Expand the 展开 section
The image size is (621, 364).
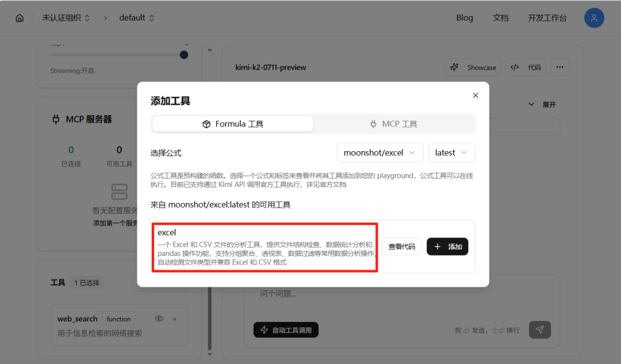542,105
